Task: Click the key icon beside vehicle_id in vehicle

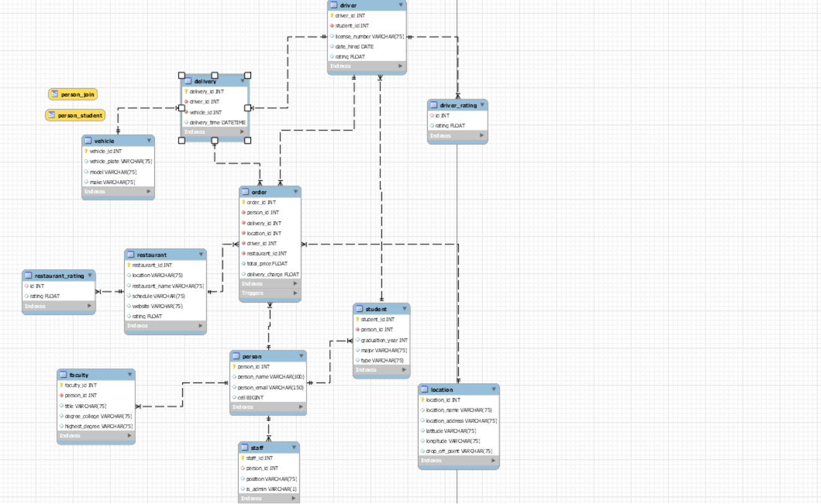Action: tap(87, 151)
